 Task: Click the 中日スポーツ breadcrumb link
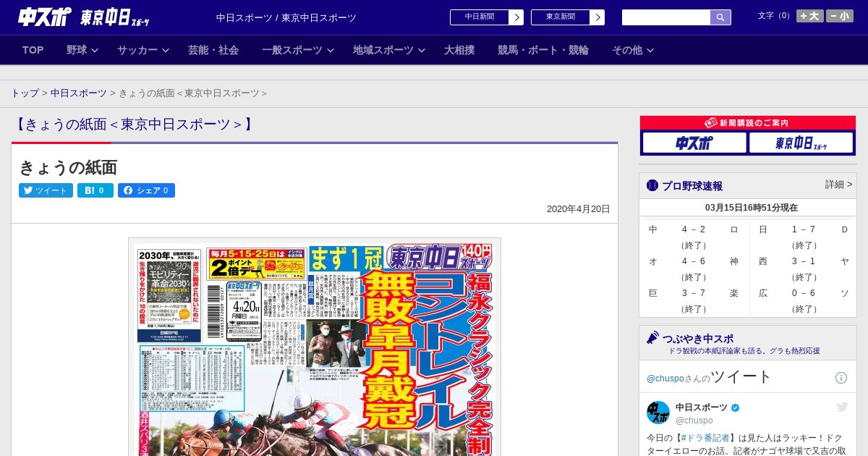click(78, 93)
